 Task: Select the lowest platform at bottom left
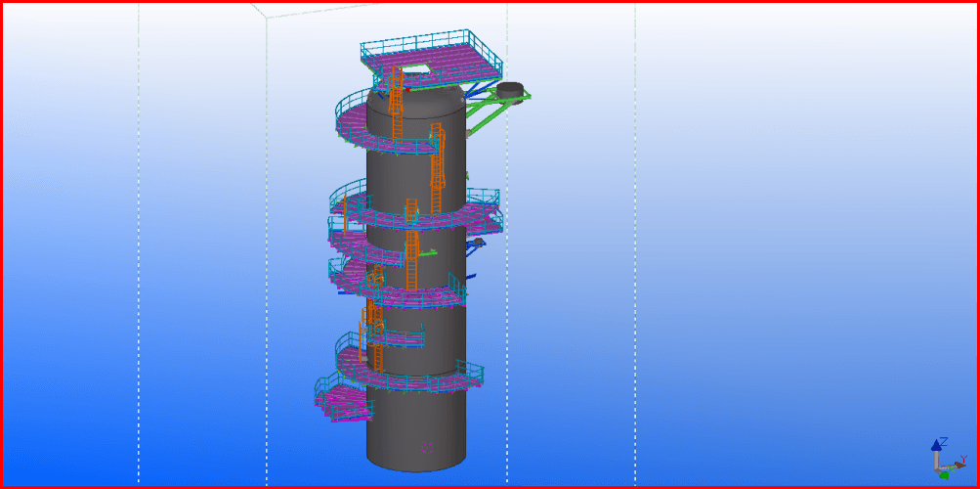(x=340, y=401)
